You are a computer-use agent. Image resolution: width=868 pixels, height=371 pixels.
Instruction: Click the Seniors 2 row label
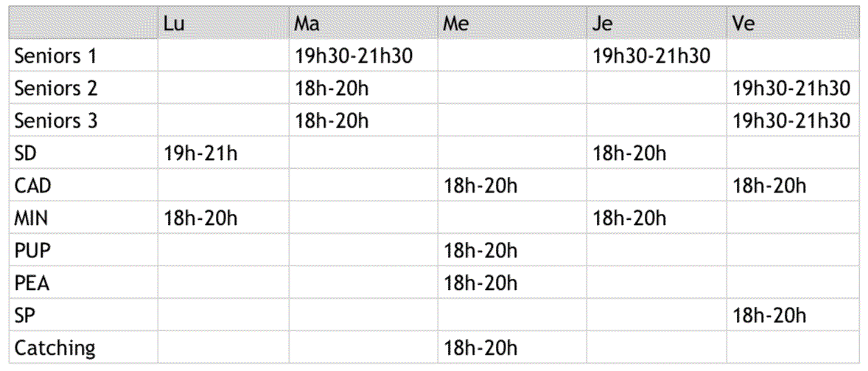55,89
